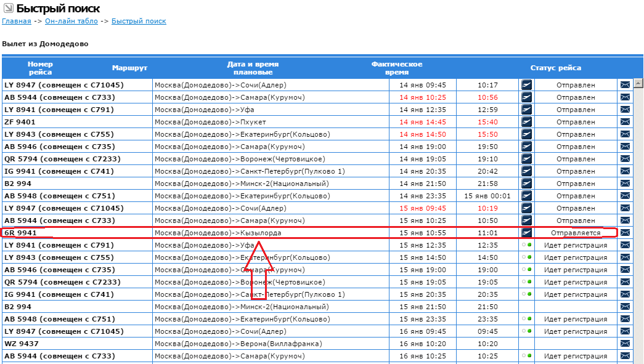The width and height of the screenshot is (644, 364).
Task: Click envelope icon for AB 5948 on 15 янв
Action: (625, 319)
